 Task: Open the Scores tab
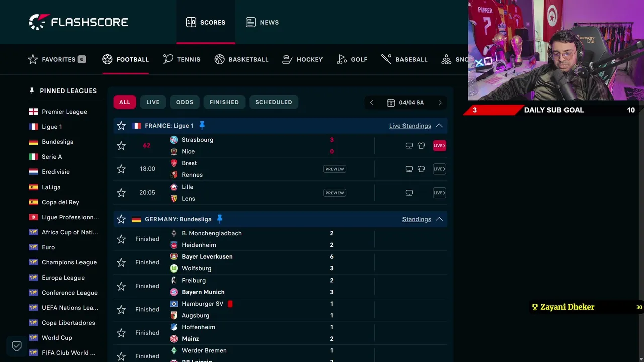(206, 22)
